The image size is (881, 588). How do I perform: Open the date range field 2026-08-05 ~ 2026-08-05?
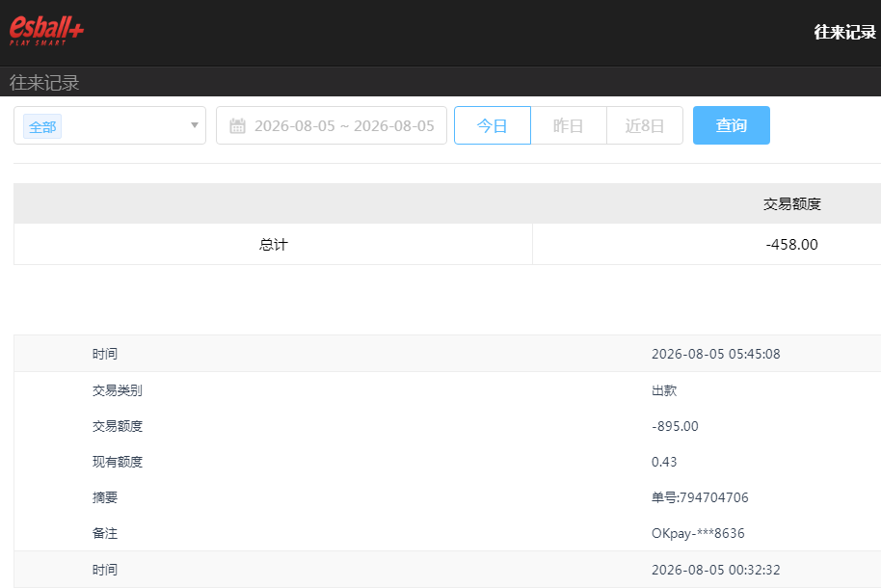[x=332, y=125]
